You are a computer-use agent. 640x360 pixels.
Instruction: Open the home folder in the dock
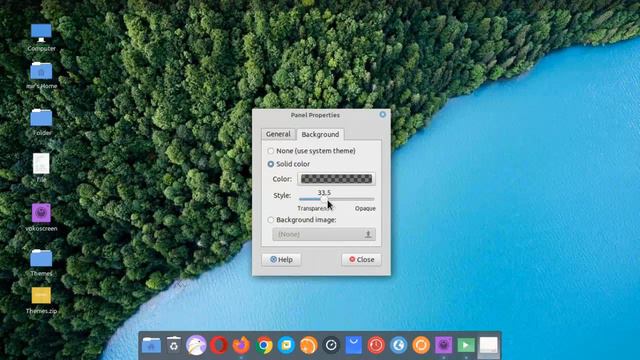[151, 345]
